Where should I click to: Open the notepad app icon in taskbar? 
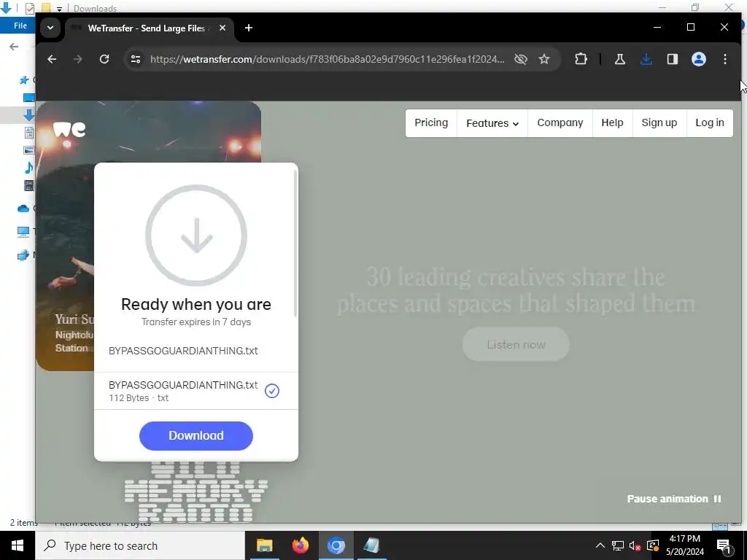tap(371, 545)
